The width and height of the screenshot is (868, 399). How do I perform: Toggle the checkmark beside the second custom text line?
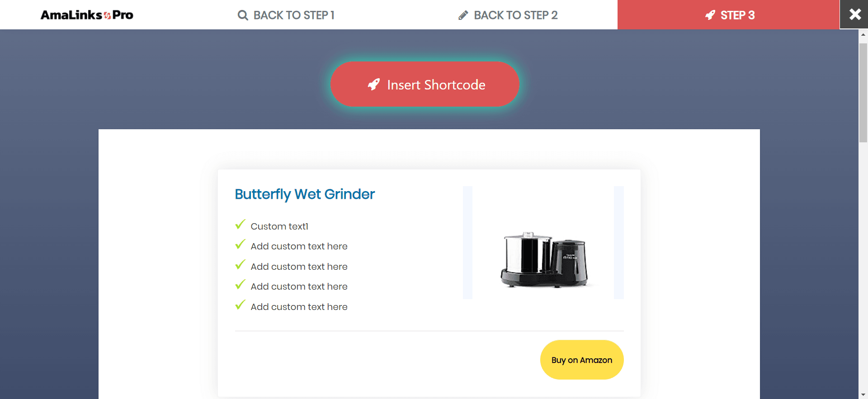point(240,244)
